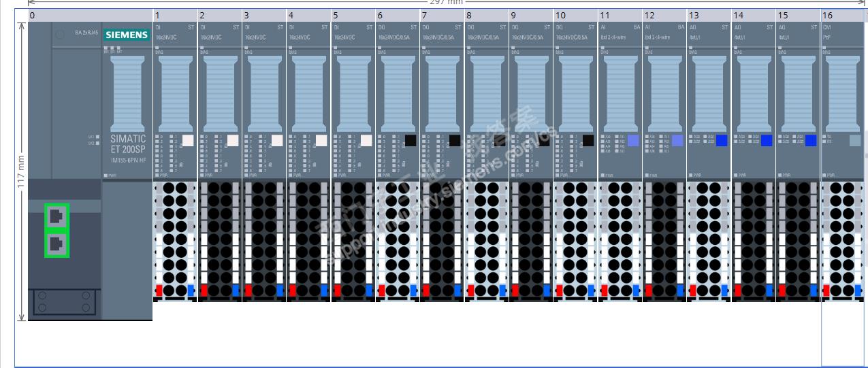Select the DQ module in slot 8
This screenshot has width=868, height=368.
486,101
